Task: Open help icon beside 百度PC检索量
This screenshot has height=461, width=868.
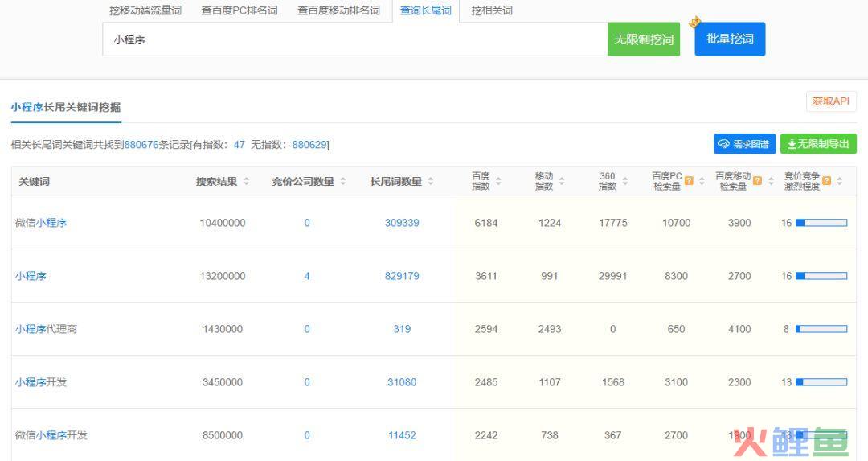Action: tap(690, 181)
